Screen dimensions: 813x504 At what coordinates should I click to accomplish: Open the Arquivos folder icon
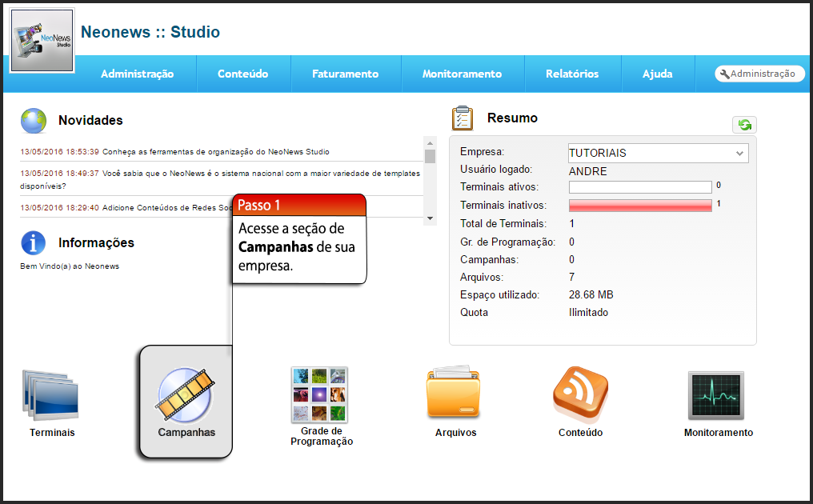(453, 395)
